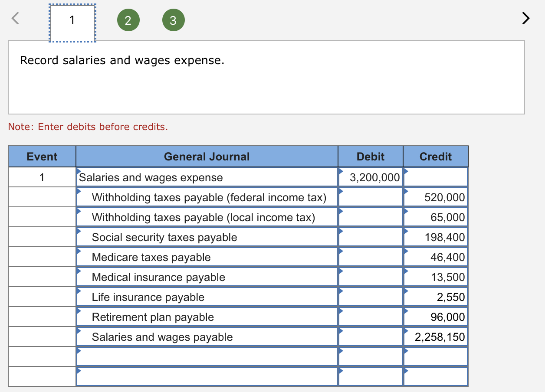Click the debit cell for Life insurance payable
545x392 pixels.
point(371,297)
